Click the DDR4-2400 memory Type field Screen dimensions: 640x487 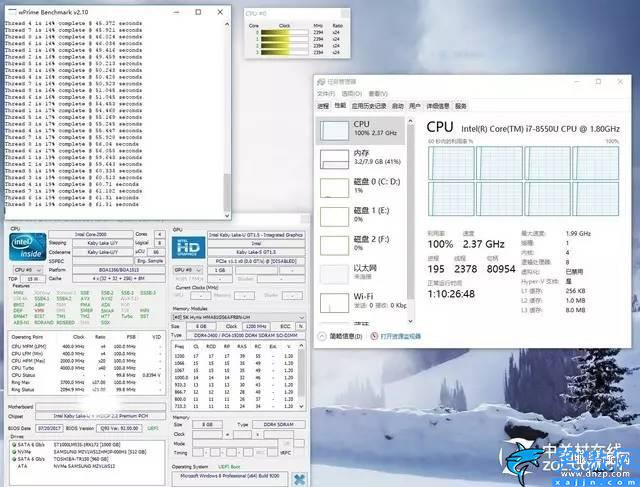pos(246,335)
